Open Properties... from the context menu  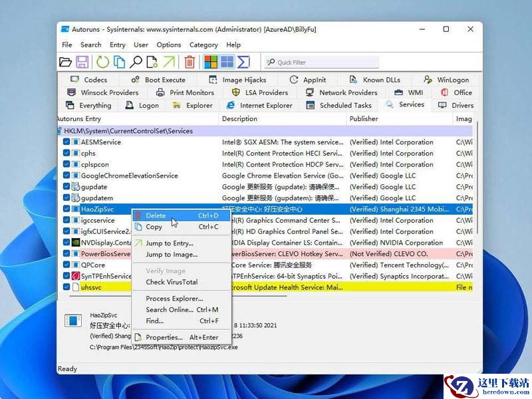pos(181,337)
